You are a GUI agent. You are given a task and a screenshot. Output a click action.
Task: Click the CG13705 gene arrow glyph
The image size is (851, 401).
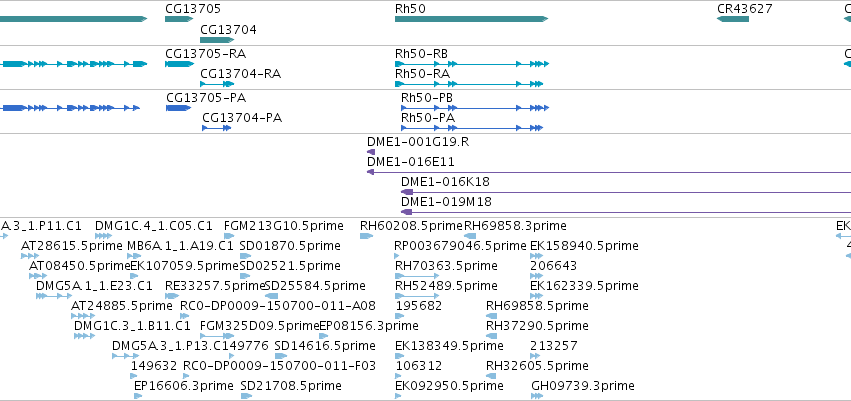[x=178, y=19]
